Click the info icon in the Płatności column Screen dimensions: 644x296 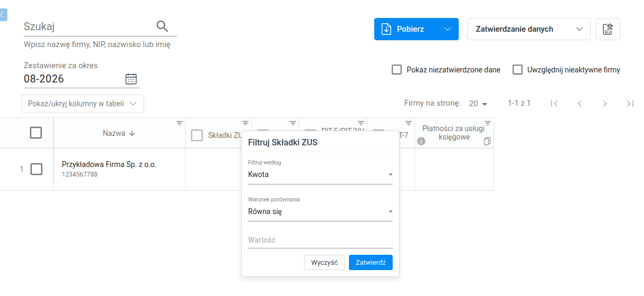(421, 141)
